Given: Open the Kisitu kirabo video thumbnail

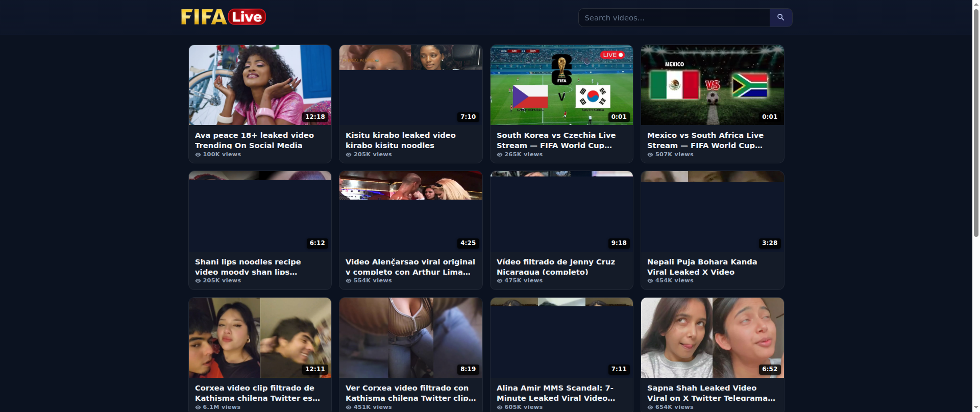Looking at the screenshot, I should tap(411, 85).
